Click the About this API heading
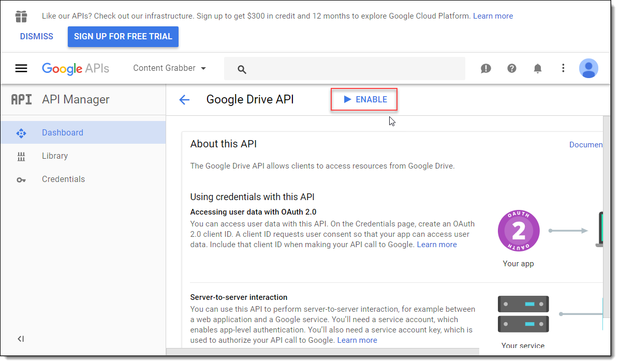Viewport: 619px width, 364px height. coord(224,144)
